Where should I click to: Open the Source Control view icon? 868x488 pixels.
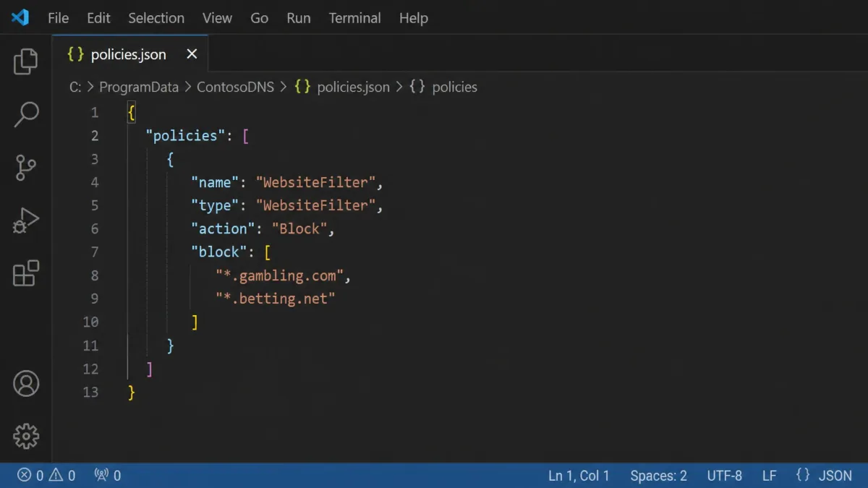(26, 168)
